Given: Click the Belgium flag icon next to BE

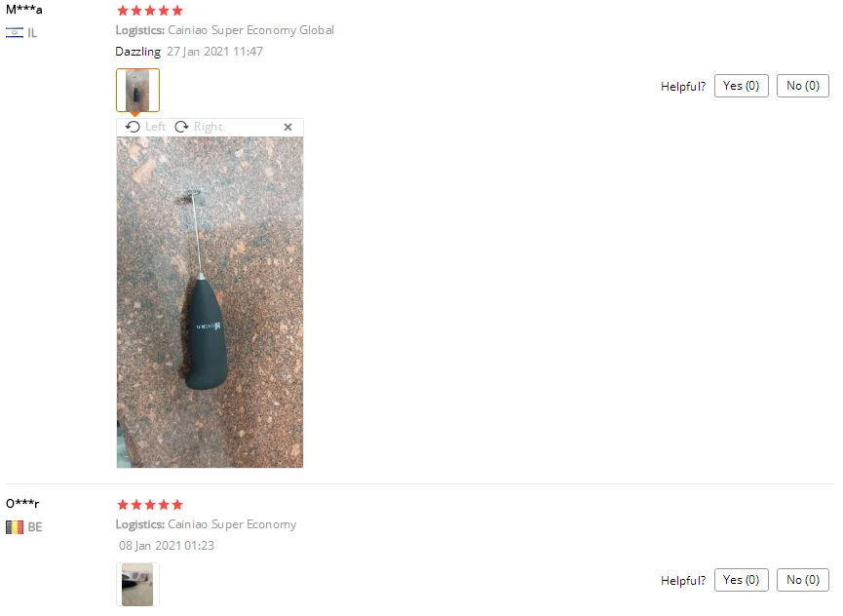Looking at the screenshot, I should (x=15, y=527).
